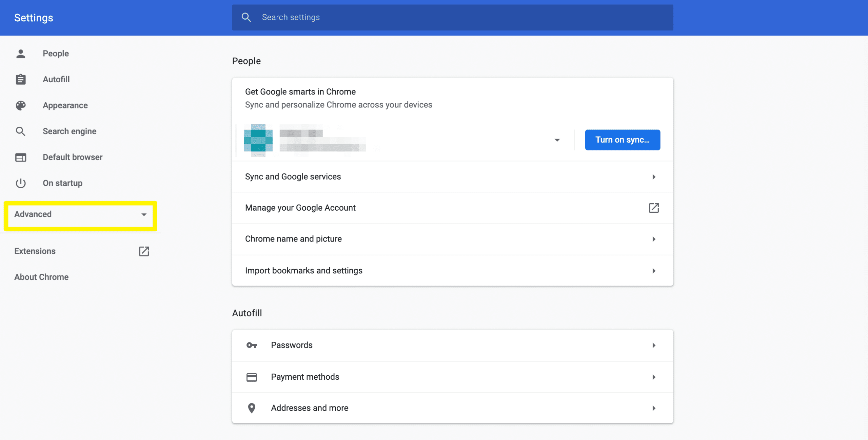Click the Manage your Google Account external link icon
This screenshot has width=868, height=440.
653,208
